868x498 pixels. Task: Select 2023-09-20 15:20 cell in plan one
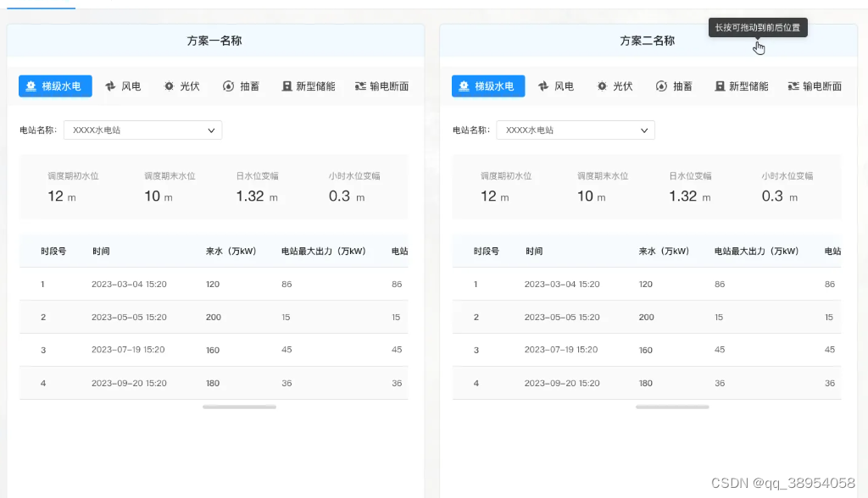coord(129,383)
